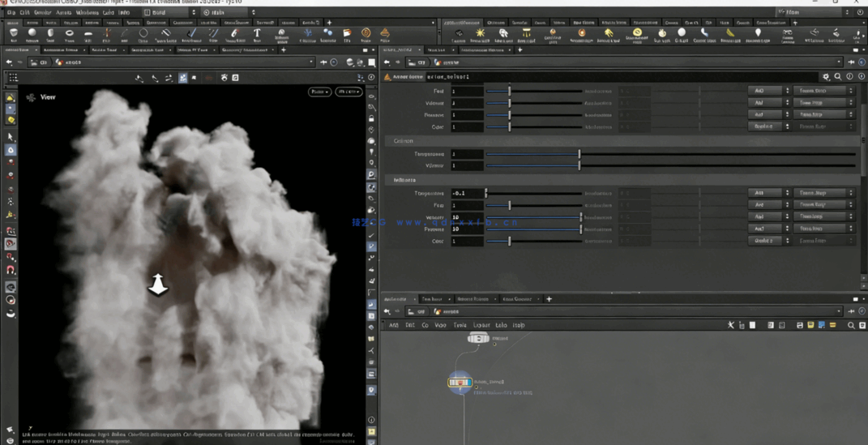Open the Render menu in main menu bar

point(42,12)
